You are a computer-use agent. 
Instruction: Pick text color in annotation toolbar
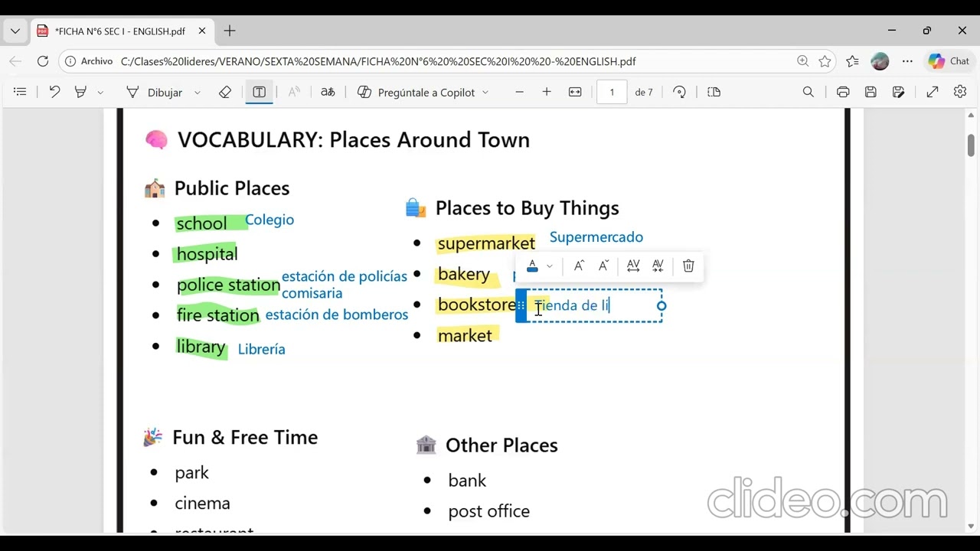tap(532, 266)
